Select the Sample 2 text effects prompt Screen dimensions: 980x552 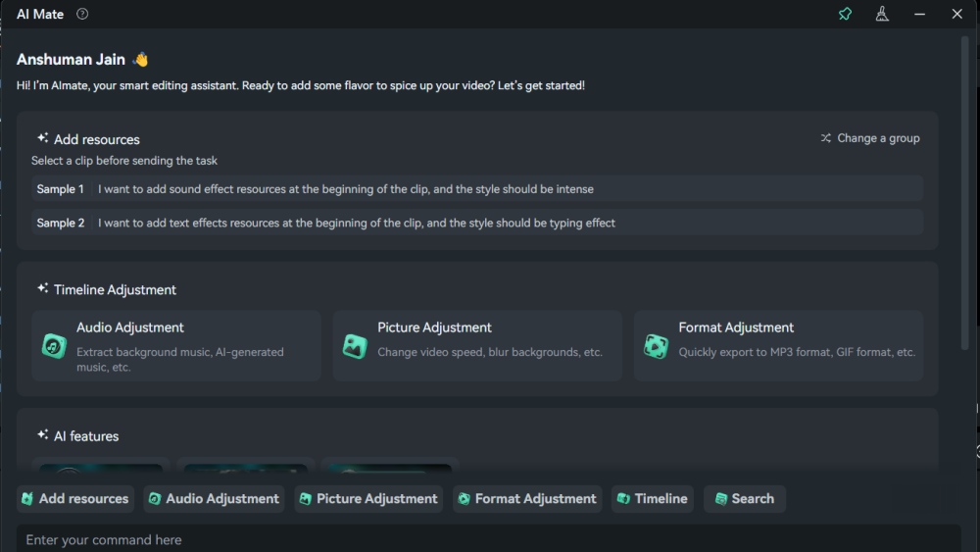pos(477,223)
